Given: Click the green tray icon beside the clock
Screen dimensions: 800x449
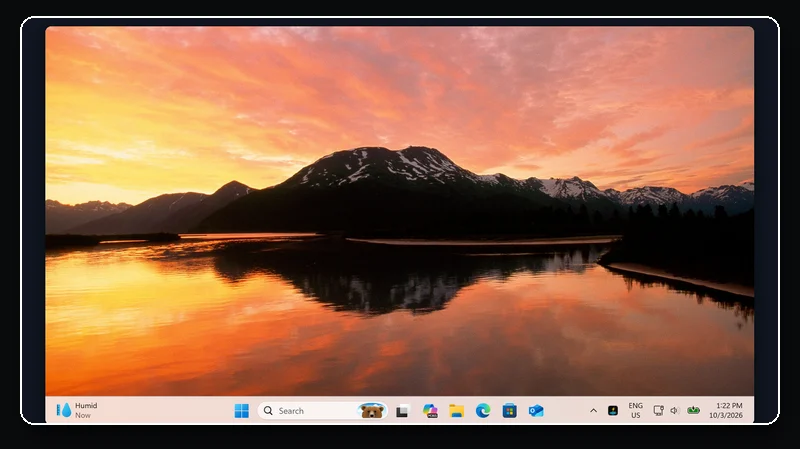Looking at the screenshot, I should [x=693, y=410].
